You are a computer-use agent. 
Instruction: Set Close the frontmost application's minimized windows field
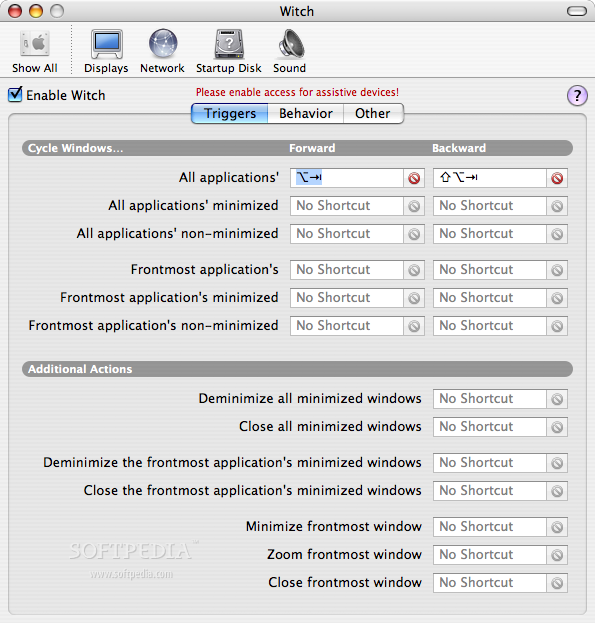490,491
